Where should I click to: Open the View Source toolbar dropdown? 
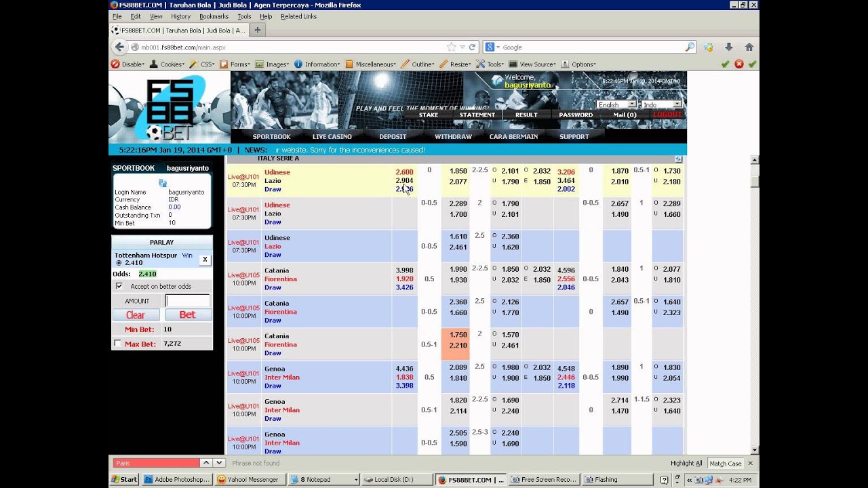tap(532, 64)
